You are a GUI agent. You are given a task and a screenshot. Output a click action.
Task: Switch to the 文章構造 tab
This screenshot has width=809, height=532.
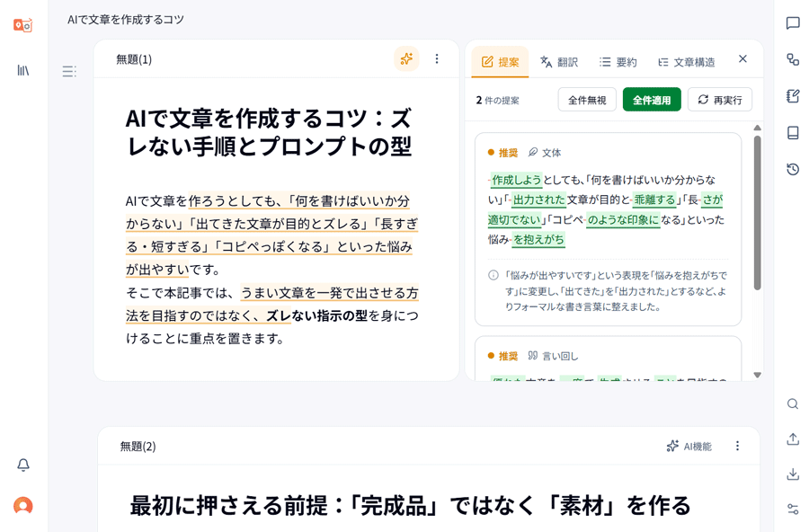coord(687,62)
